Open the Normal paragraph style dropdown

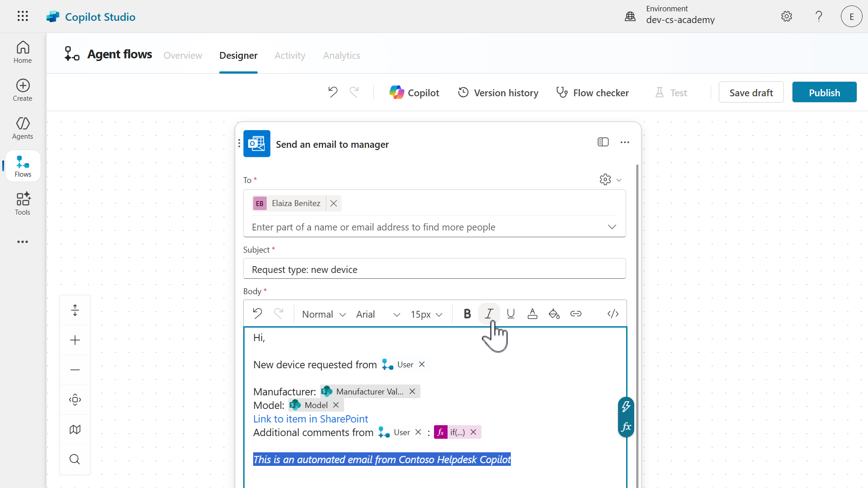(324, 314)
